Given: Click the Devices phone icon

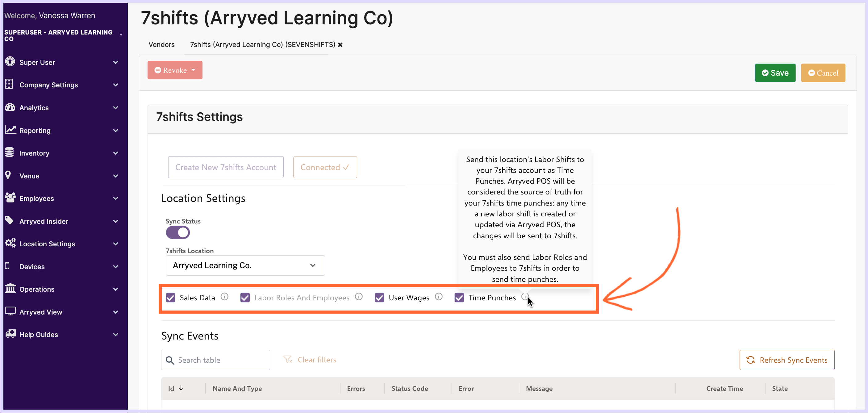Looking at the screenshot, I should click(7, 266).
